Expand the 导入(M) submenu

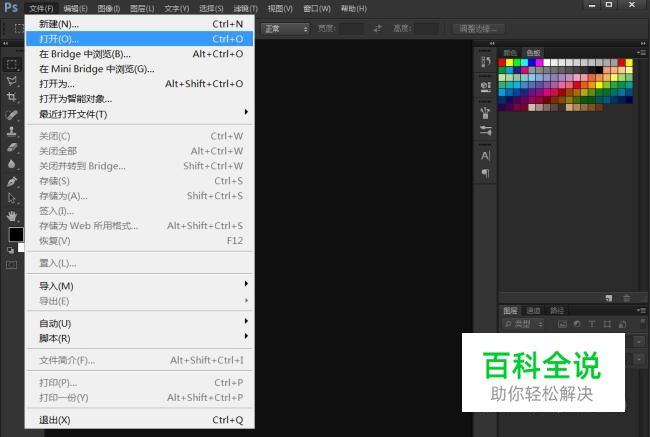pos(140,286)
